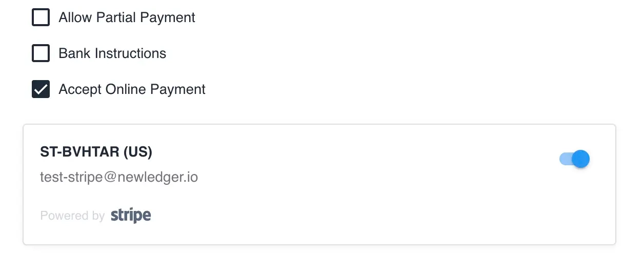
Task: Click the word Payment in Allow Partial Payment
Action: tap(168, 17)
